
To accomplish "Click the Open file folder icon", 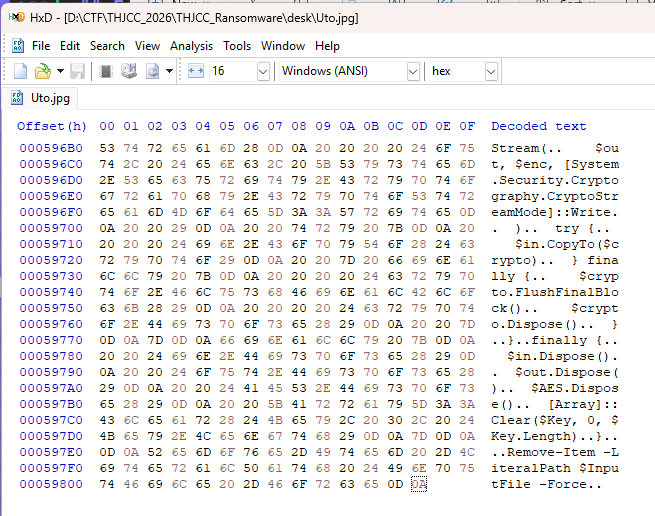I will pyautogui.click(x=43, y=71).
